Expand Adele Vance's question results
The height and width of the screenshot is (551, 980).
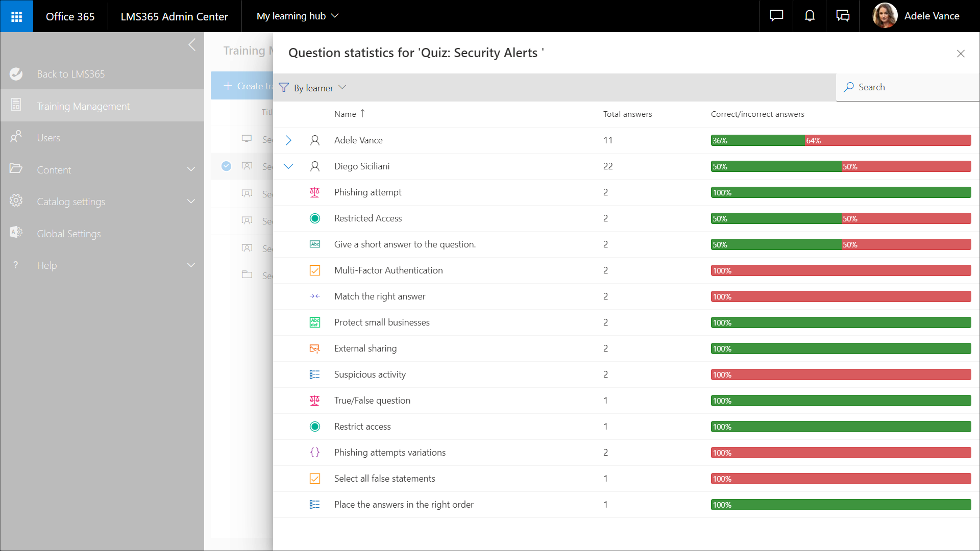(288, 140)
